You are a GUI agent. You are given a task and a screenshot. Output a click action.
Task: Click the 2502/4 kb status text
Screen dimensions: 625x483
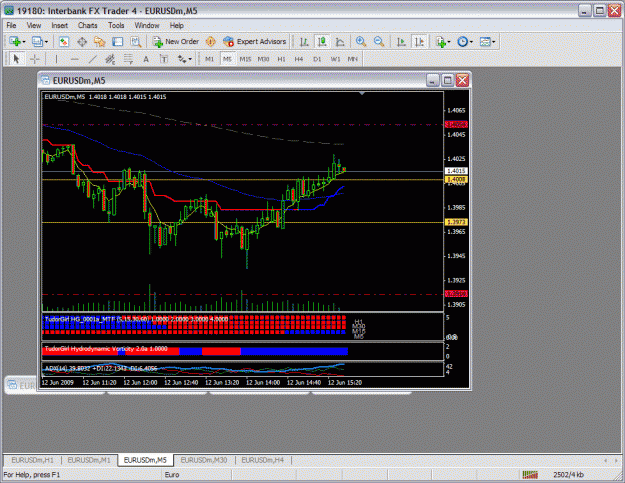(568, 475)
